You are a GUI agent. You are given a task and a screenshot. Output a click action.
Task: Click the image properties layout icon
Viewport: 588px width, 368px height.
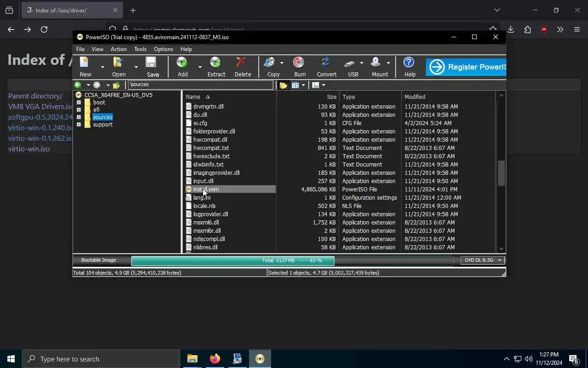point(316,85)
